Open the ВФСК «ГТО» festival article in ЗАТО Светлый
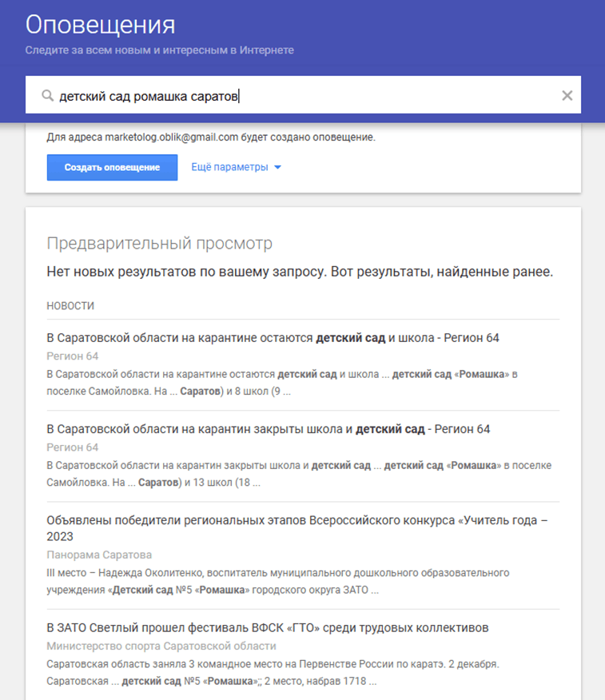The image size is (605, 700). pos(268,627)
